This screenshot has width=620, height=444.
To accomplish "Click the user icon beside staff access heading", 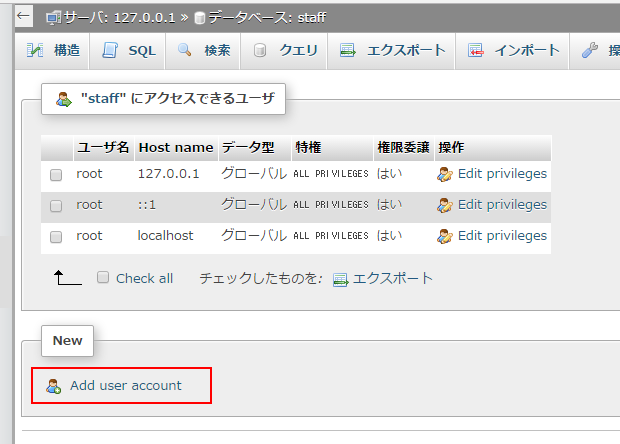I will tap(64, 99).
